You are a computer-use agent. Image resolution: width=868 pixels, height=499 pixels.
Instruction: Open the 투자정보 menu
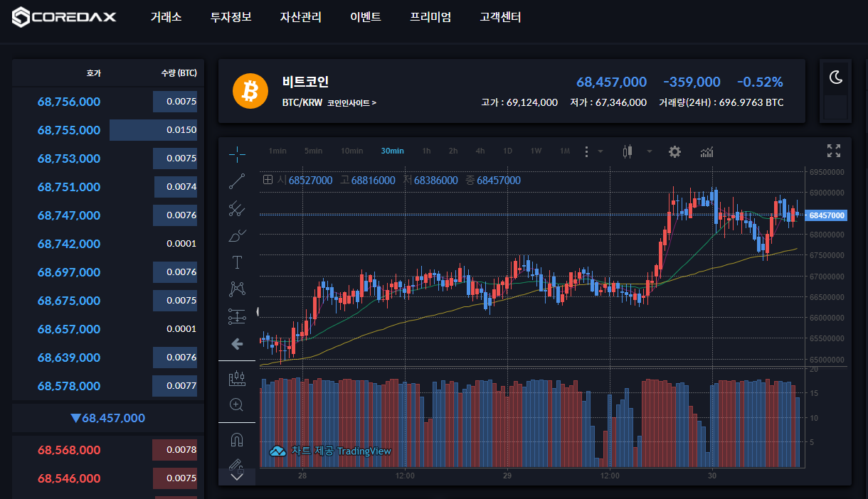(231, 17)
